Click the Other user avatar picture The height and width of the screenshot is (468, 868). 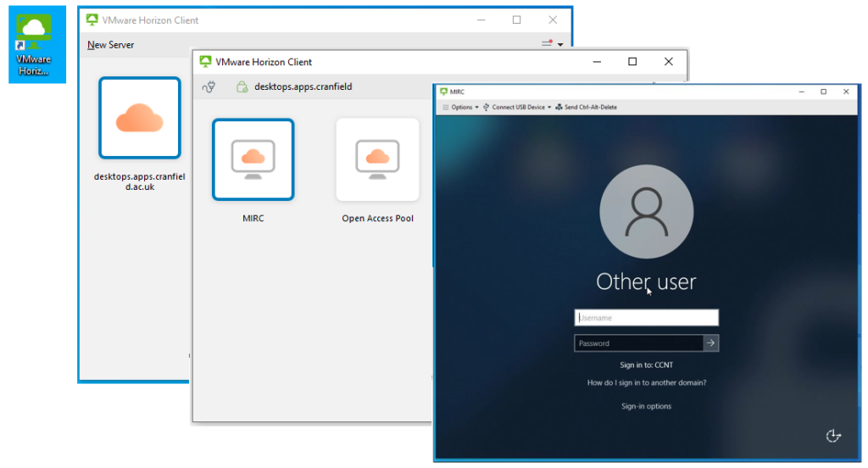pyautogui.click(x=646, y=212)
